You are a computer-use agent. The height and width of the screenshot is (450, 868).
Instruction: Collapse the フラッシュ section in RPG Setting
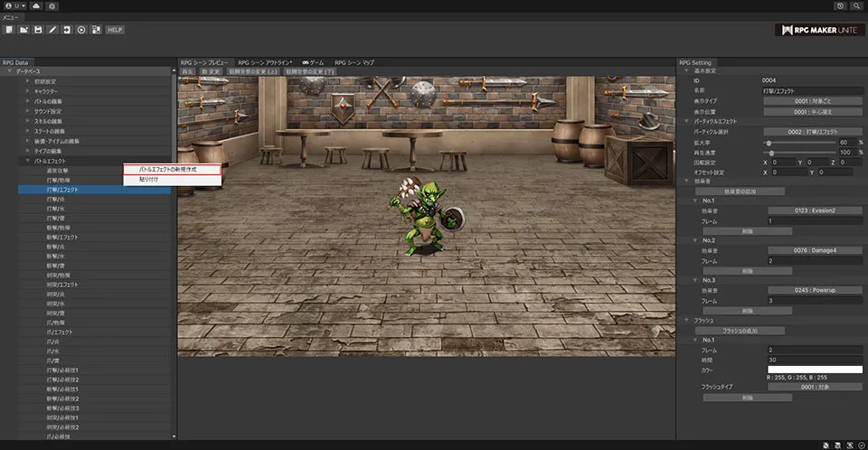tap(688, 321)
